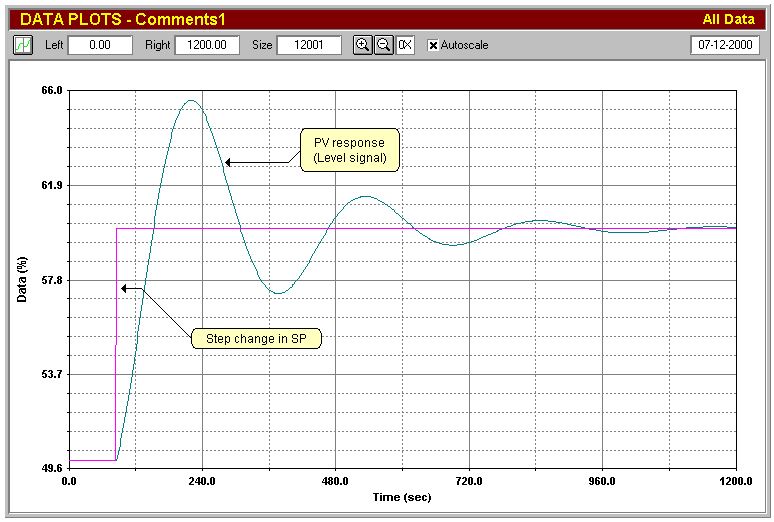Click the Size label text
Viewport: 774px width, 522px height.
(x=262, y=45)
